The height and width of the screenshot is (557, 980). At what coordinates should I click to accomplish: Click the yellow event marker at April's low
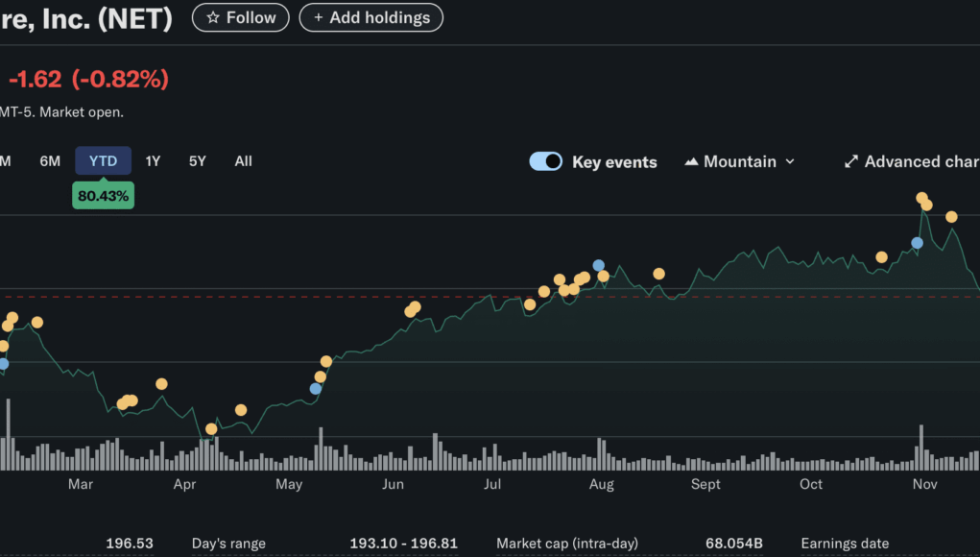(211, 429)
